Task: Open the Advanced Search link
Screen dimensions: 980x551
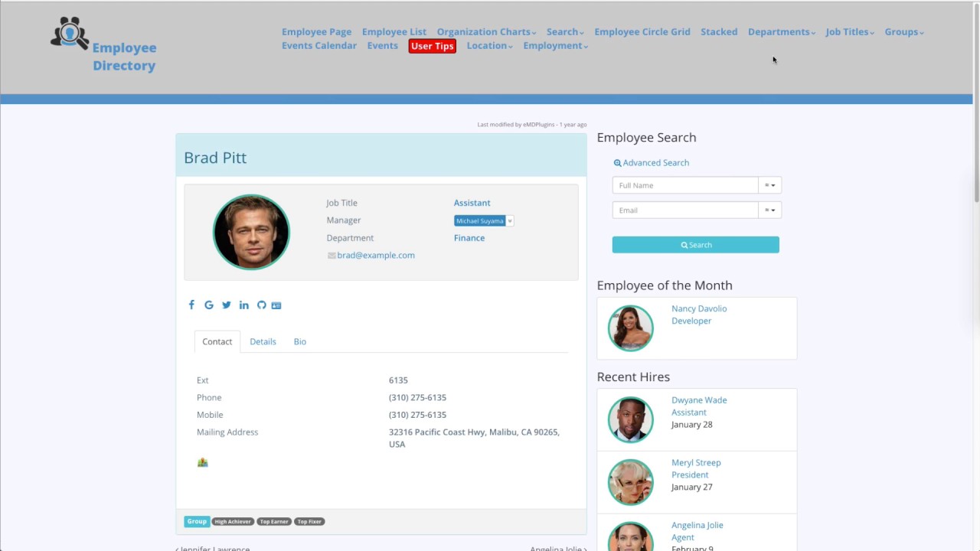Action: [652, 163]
